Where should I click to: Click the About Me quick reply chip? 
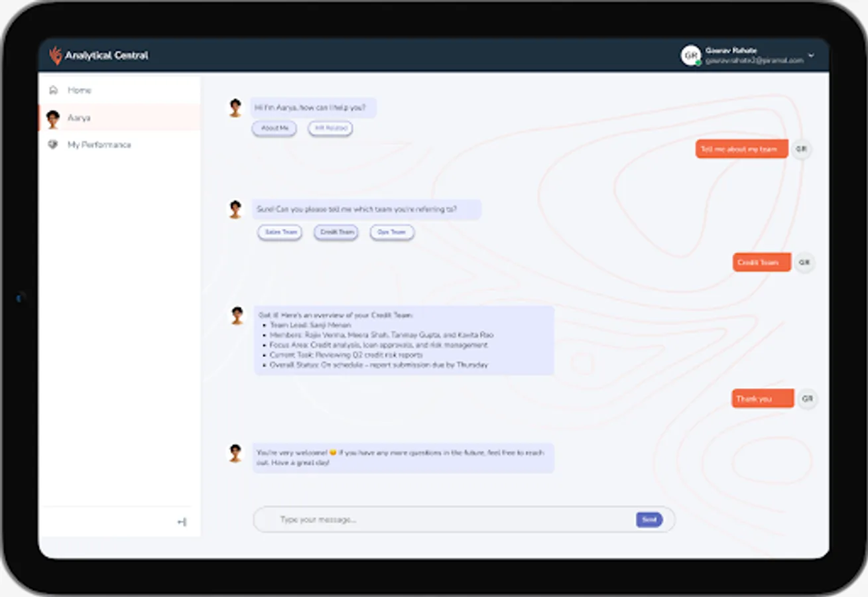274,129
